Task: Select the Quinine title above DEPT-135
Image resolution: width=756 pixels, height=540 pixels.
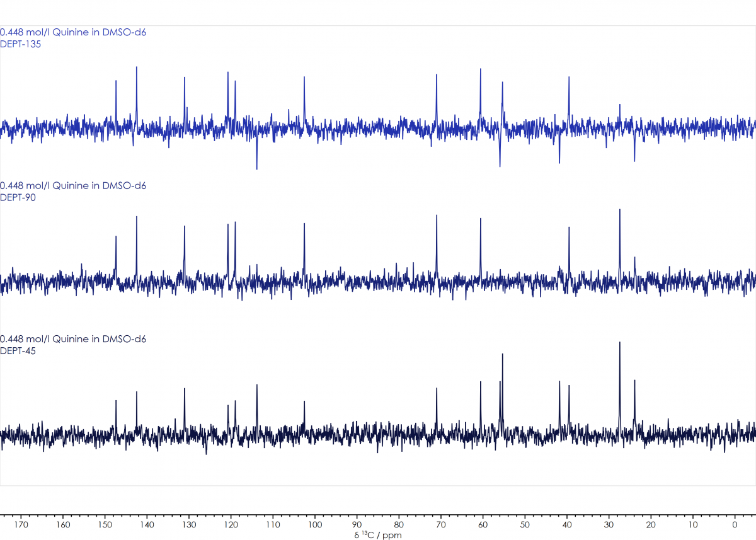Action: pos(73,32)
